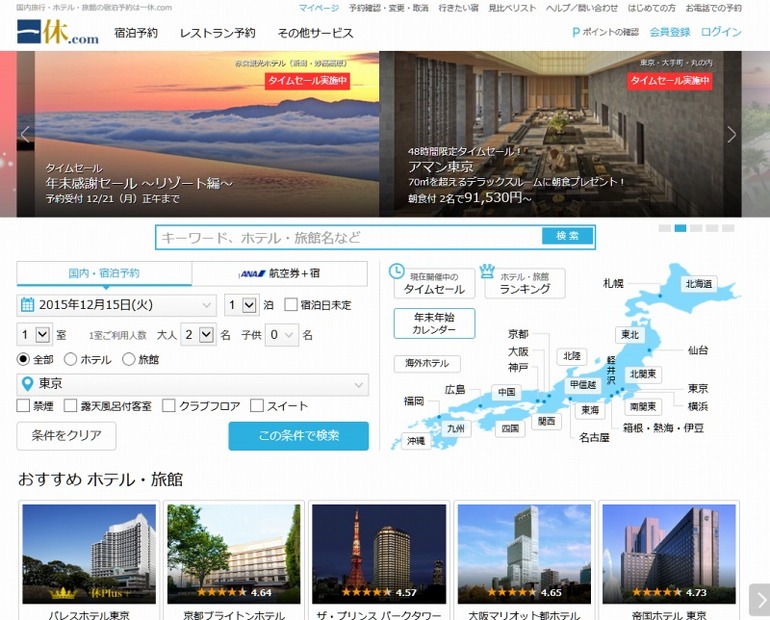Click next arrow on recommended hotels carousel
The width and height of the screenshot is (770, 620).
[x=760, y=599]
